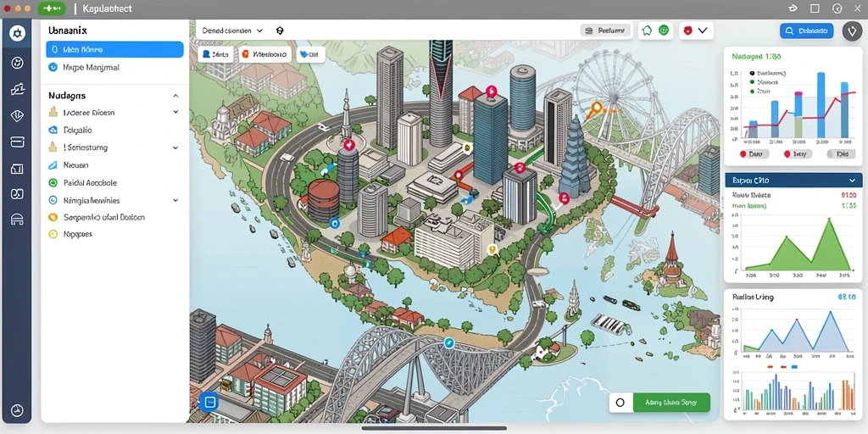The height and width of the screenshot is (434, 868).
Task: Collapse the Nudagns section chevron
Action: pyautogui.click(x=175, y=96)
